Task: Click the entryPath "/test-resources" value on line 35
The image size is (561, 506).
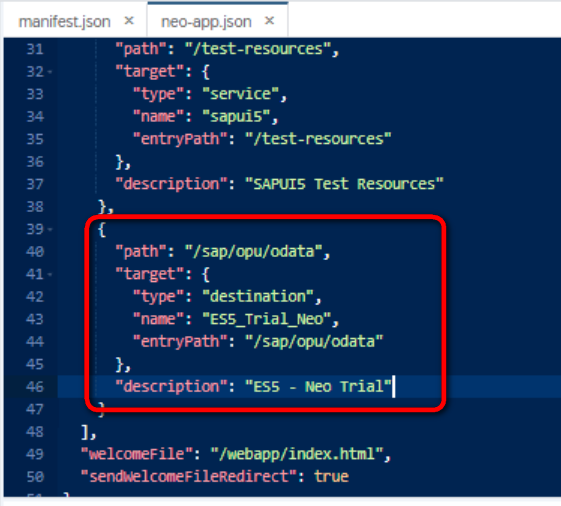Action: pos(318,139)
